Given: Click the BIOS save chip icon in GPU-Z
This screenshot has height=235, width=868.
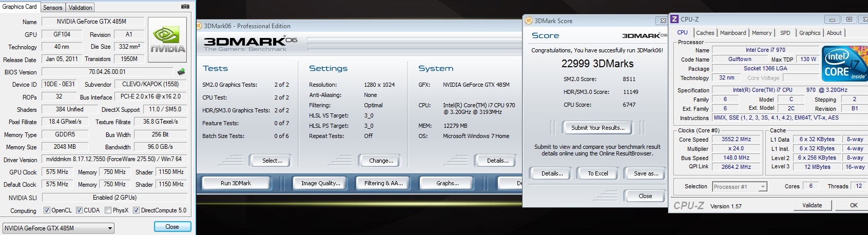Looking at the screenshot, I should click(181, 72).
